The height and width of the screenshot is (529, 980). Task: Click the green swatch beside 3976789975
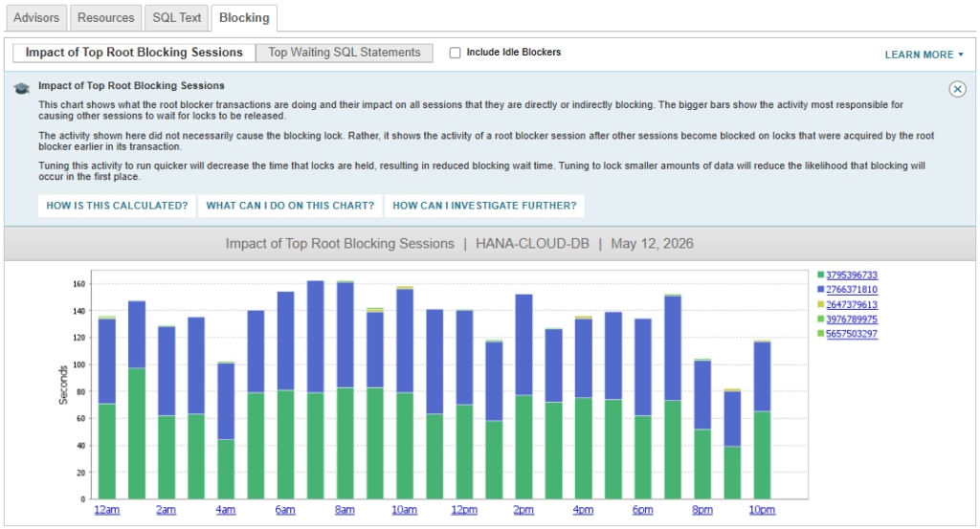820,319
